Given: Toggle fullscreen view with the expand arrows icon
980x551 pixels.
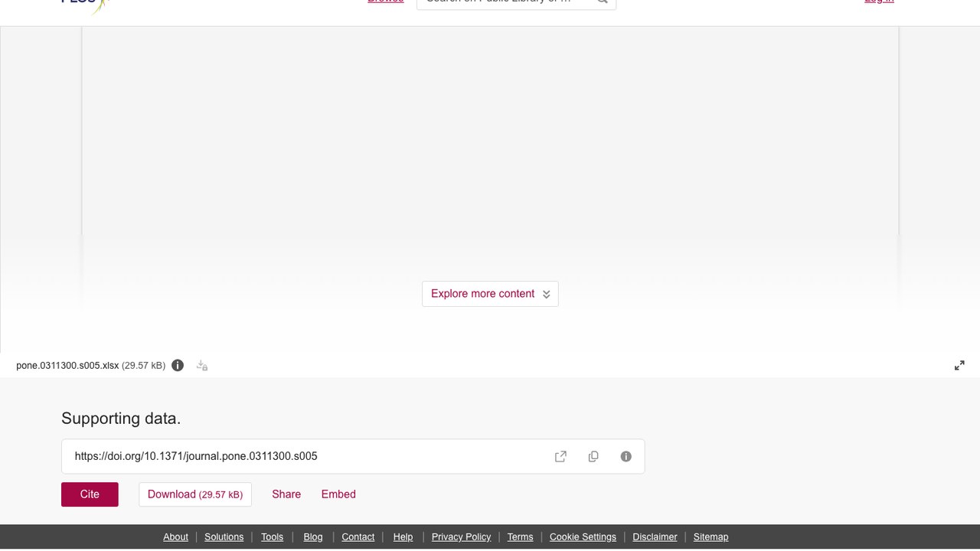Looking at the screenshot, I should click(959, 366).
